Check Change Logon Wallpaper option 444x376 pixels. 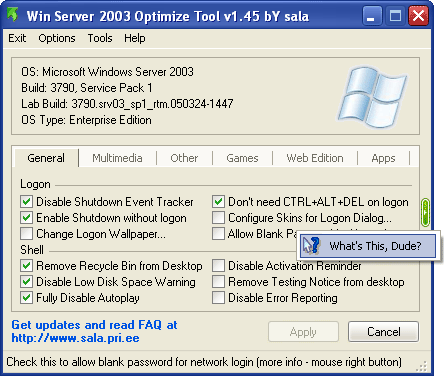(26, 234)
